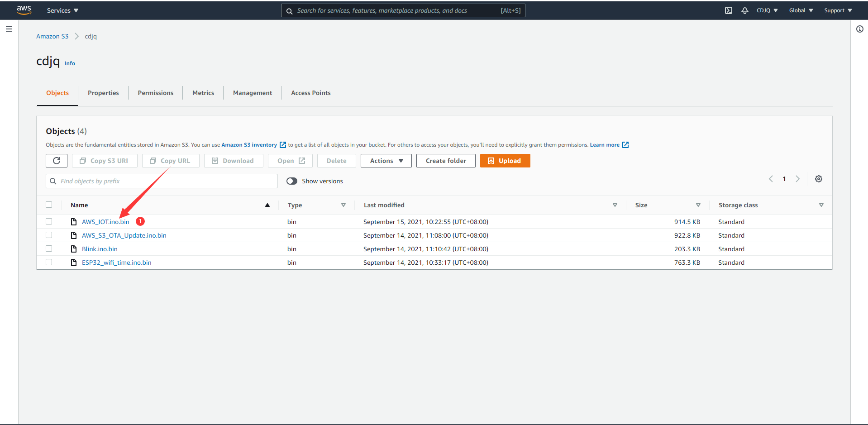Switch to the Metrics tab
This screenshot has width=868, height=425.
click(203, 93)
